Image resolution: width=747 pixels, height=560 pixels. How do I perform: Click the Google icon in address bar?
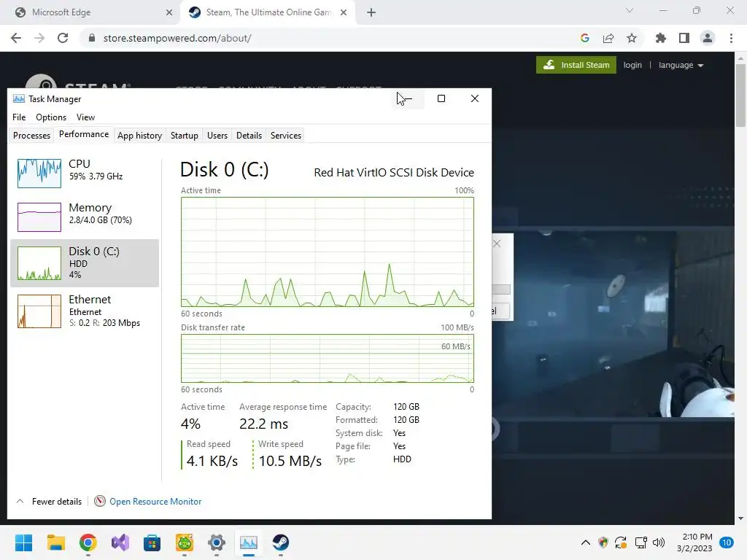pos(585,38)
